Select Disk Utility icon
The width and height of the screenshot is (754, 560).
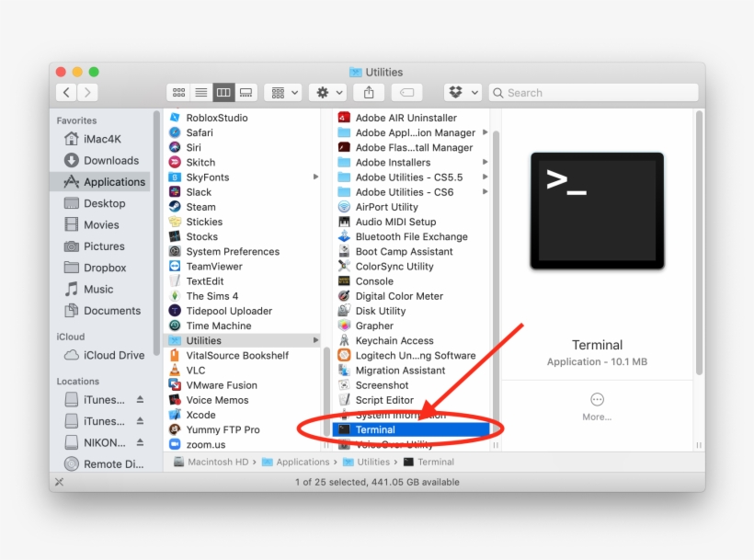click(x=344, y=311)
